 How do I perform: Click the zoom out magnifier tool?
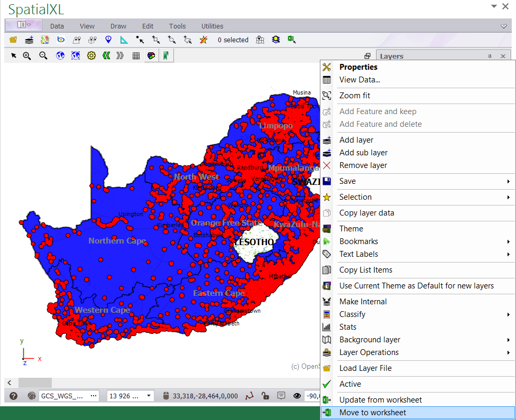click(43, 55)
